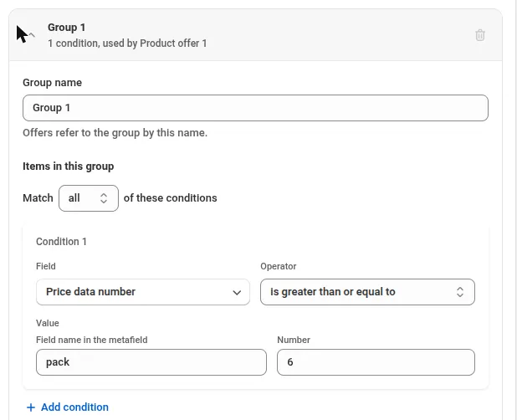Image resolution: width=517 pixels, height=420 pixels.
Task: Click the Value label
Action: tap(48, 323)
